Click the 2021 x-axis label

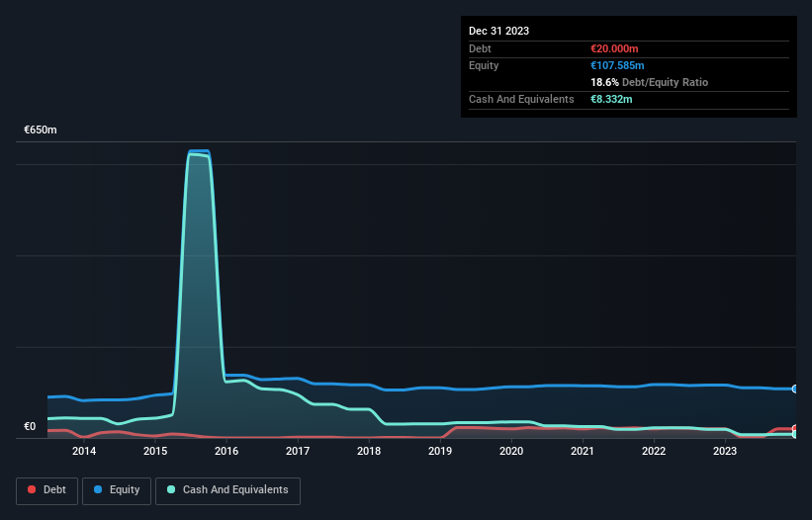(x=583, y=451)
